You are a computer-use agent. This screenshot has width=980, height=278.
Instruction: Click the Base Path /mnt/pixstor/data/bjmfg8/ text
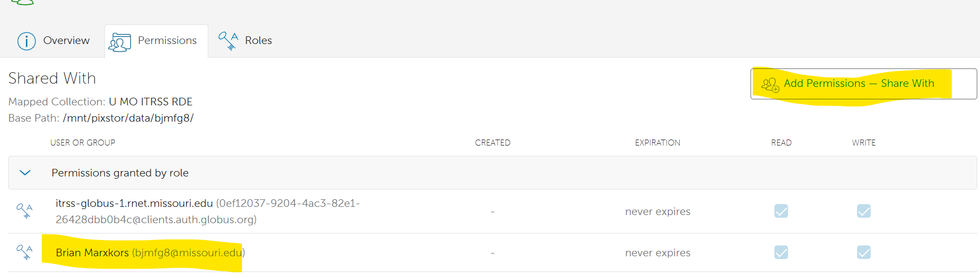tap(128, 118)
